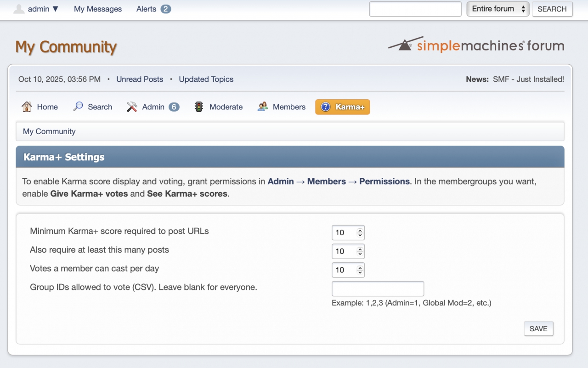Save the Karma+ settings
Screen dimensions: 588x368
point(538,328)
